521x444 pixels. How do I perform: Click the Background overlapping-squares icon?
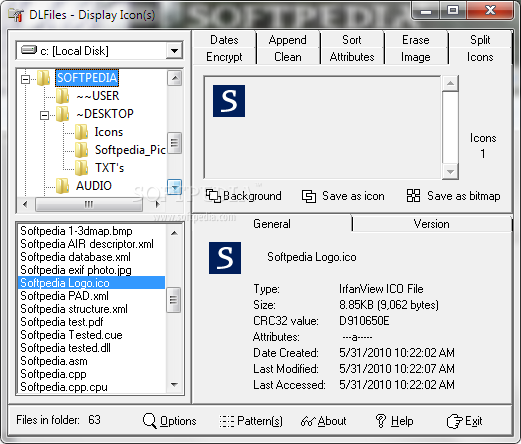tap(213, 196)
